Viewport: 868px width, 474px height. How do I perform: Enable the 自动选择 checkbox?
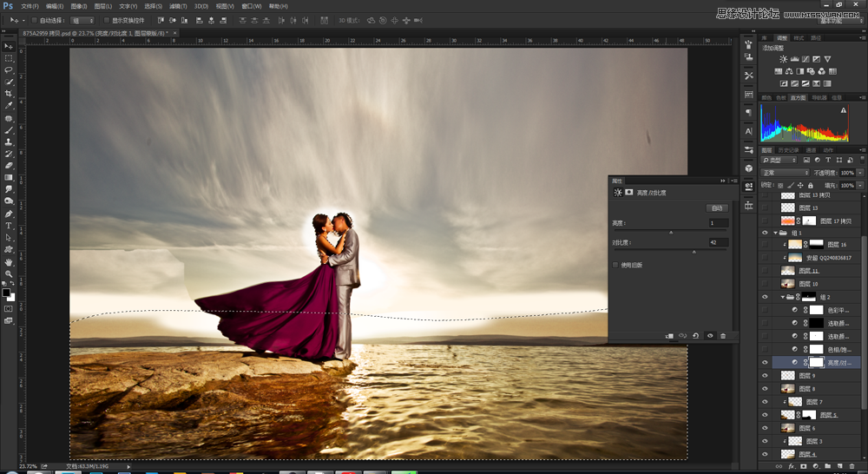(x=34, y=21)
